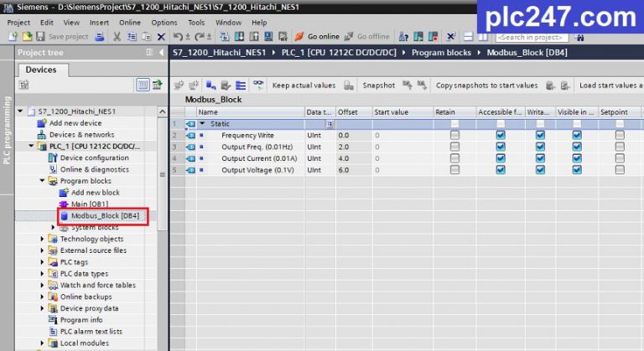Toggle Setpoint for Frequency Write
This screenshot has width=644, height=351.
tap(620, 135)
